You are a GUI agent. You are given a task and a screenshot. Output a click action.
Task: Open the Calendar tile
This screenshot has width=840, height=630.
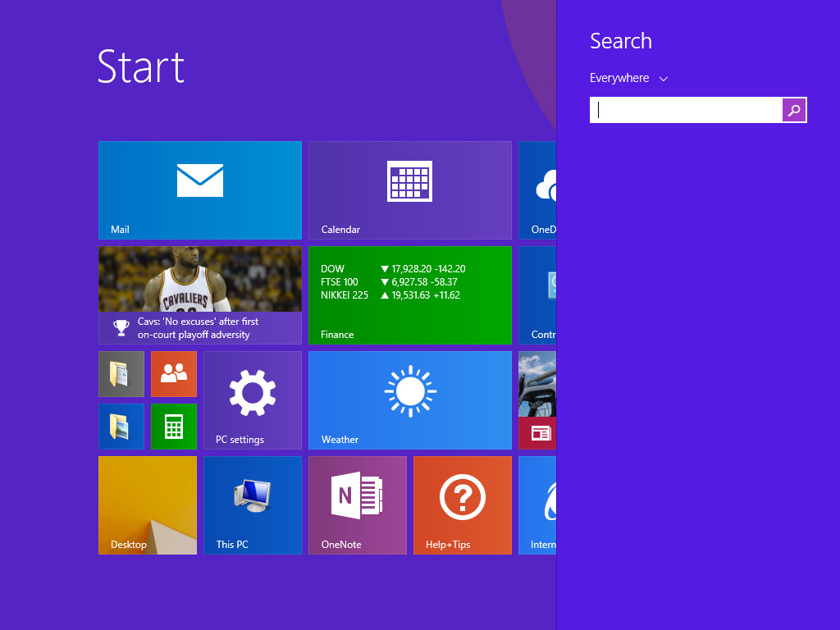(410, 190)
